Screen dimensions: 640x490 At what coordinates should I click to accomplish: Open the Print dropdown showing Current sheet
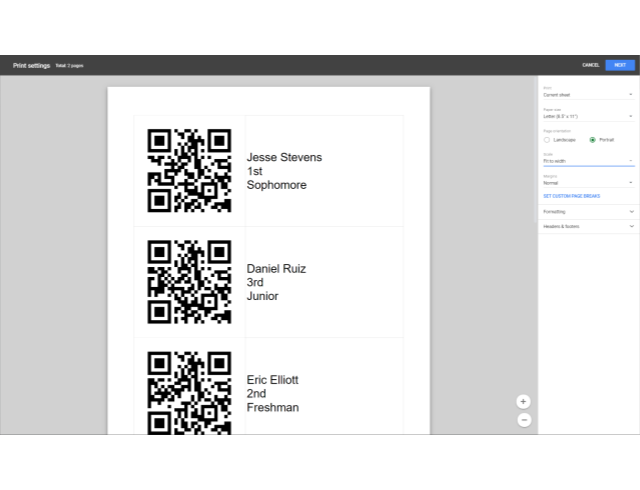tap(589, 95)
